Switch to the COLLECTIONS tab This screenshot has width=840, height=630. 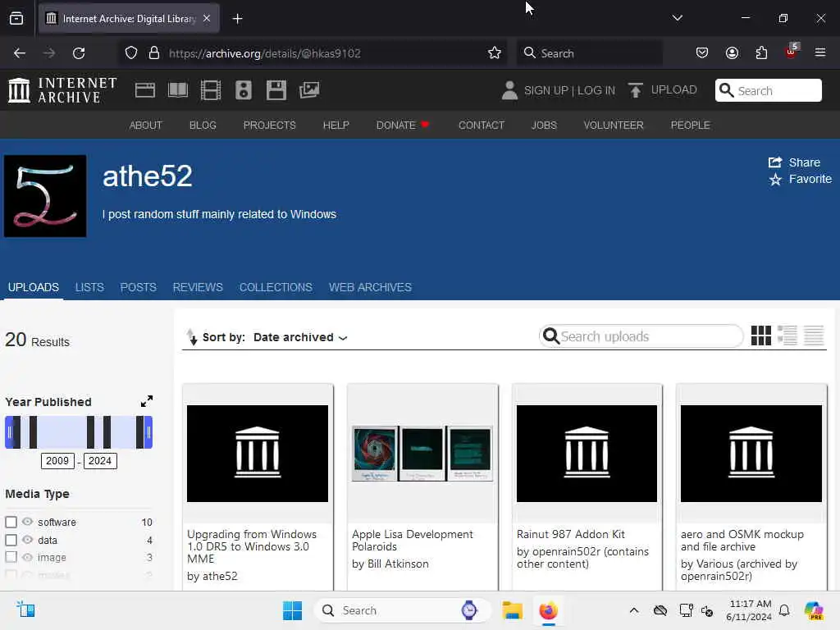[276, 287]
